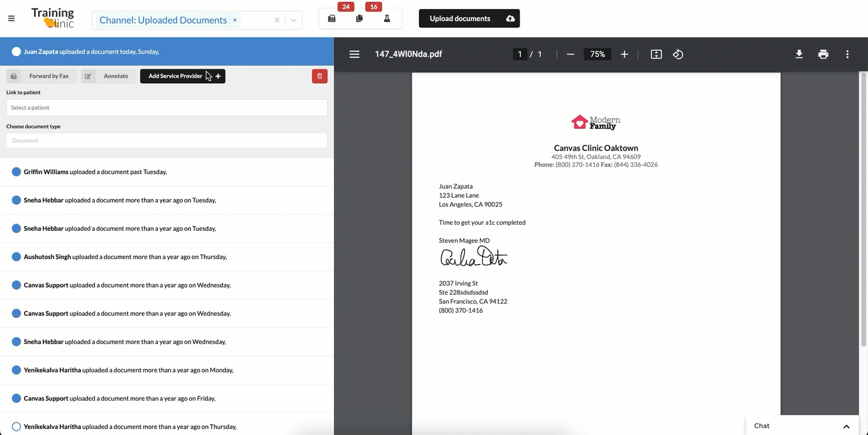Open the app hamburger menu top left
Image resolution: width=868 pixels, height=435 pixels.
click(11, 17)
